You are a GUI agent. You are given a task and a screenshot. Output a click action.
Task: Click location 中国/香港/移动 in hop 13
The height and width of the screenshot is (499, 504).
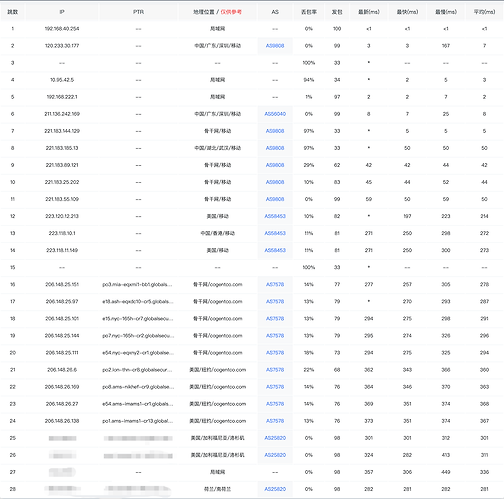pyautogui.click(x=218, y=233)
